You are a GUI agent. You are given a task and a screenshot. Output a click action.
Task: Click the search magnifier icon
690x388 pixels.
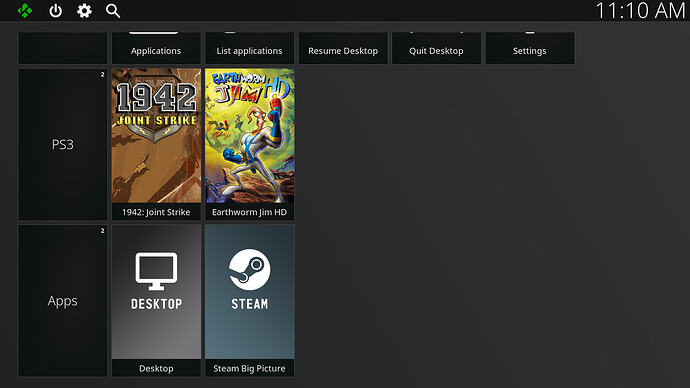[113, 11]
